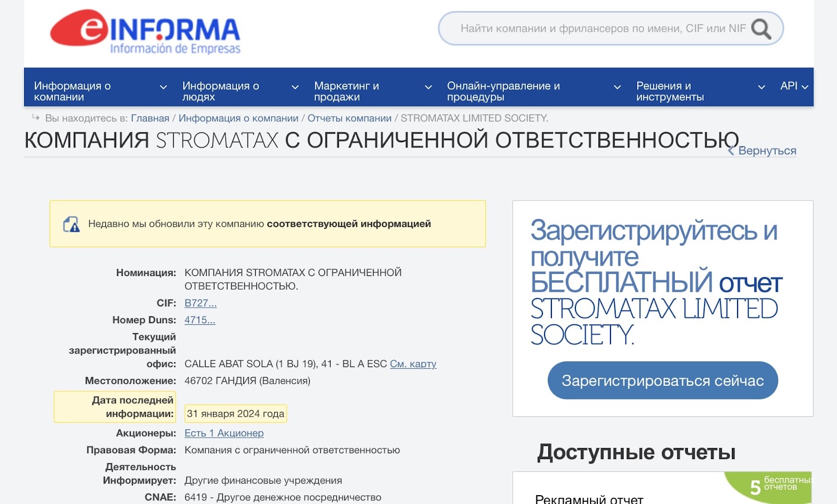837x504 pixels.
Task: Open the CIF link B727...
Action: point(200,303)
